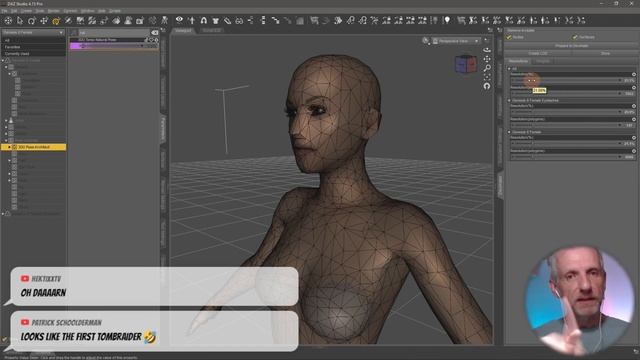Open the vertical Parameters side tab
This screenshot has height=360, width=640.
click(x=163, y=128)
